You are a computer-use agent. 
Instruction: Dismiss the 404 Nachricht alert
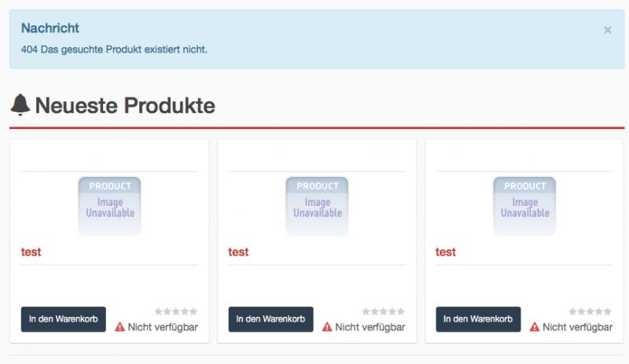pyautogui.click(x=607, y=30)
